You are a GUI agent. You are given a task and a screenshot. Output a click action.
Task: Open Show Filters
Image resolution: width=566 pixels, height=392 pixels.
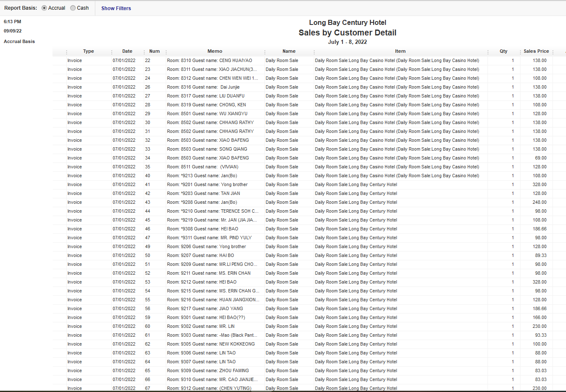pos(116,8)
